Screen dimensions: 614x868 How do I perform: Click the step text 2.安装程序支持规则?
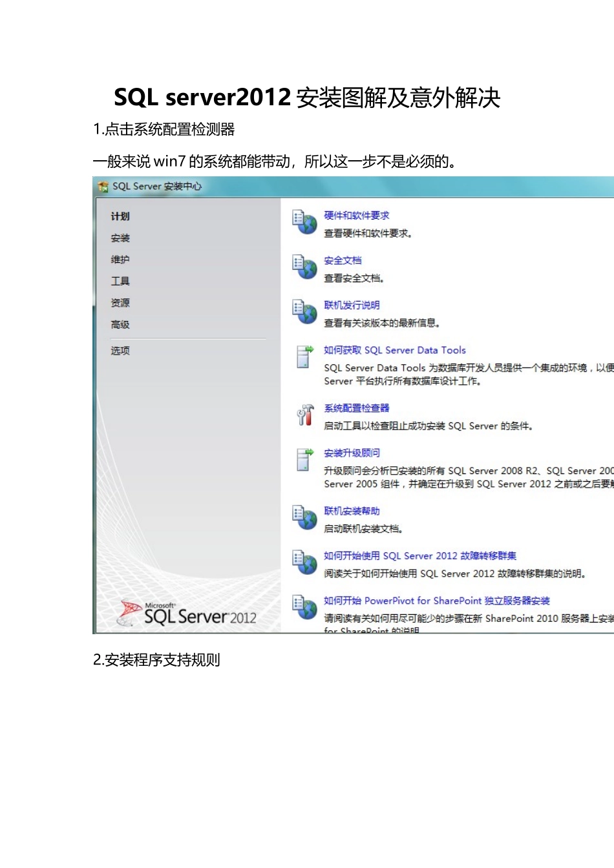click(x=157, y=660)
